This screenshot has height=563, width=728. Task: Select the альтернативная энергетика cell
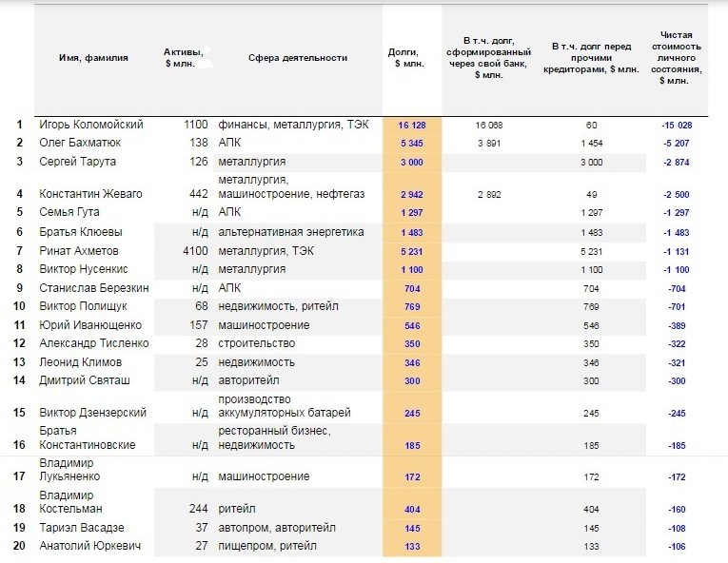coord(291,232)
